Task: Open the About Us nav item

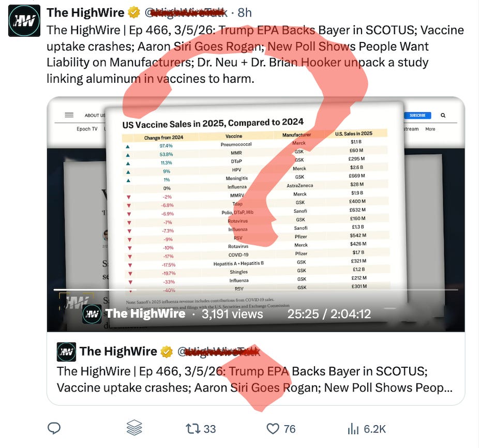Action: point(95,115)
